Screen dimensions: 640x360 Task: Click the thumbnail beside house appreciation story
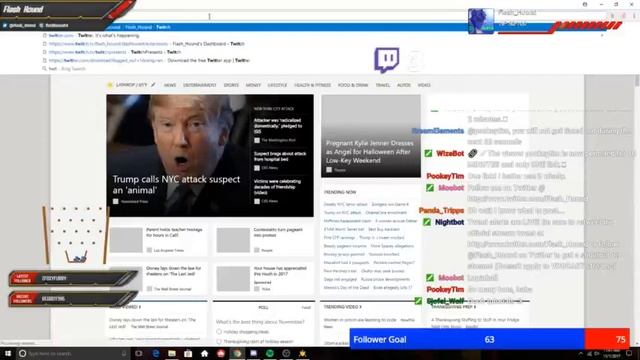[233, 279]
